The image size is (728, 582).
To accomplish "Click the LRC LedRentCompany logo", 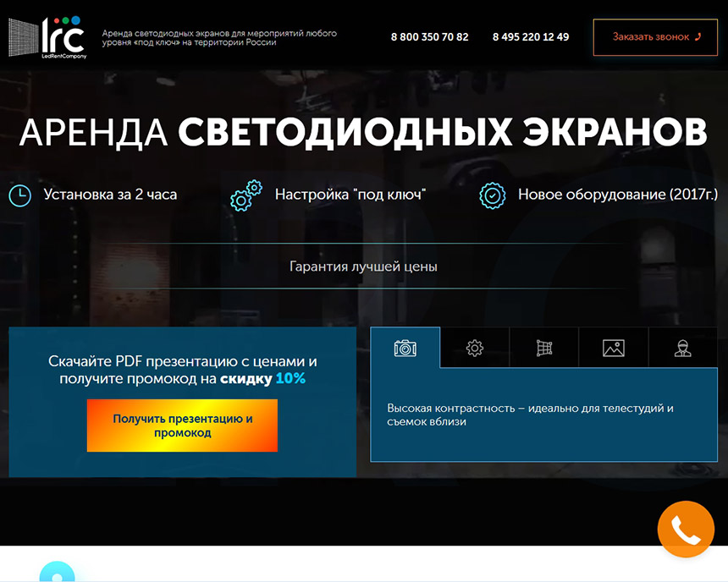I will 47,36.
